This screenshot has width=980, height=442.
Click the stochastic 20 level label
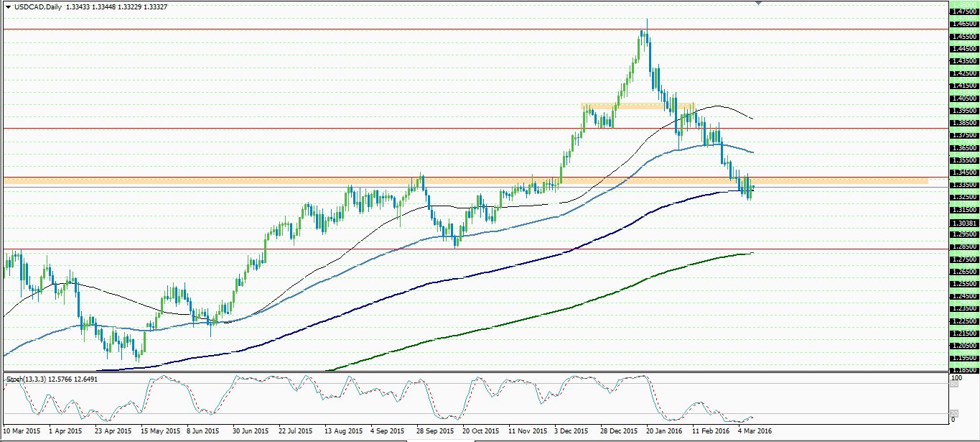tap(953, 413)
